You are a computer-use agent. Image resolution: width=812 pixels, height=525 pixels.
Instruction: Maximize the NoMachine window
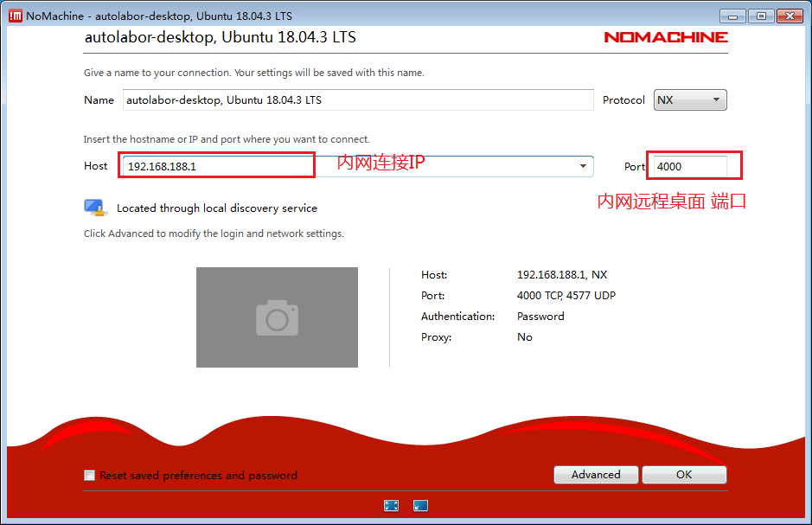(761, 16)
